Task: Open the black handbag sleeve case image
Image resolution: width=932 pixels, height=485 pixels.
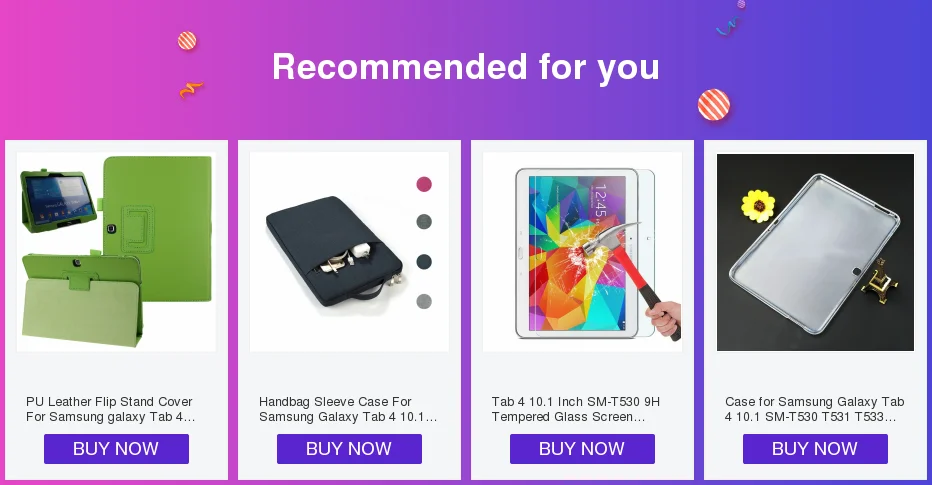Action: coord(350,252)
